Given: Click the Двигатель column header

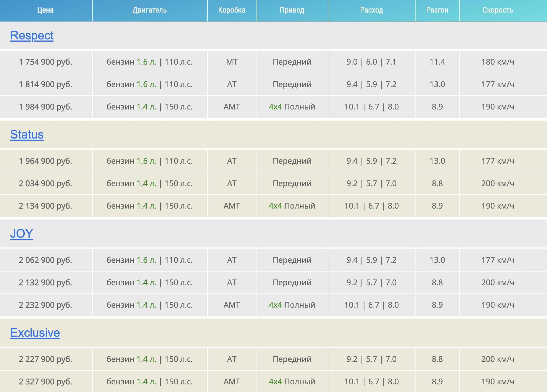Looking at the screenshot, I should pyautogui.click(x=150, y=10).
